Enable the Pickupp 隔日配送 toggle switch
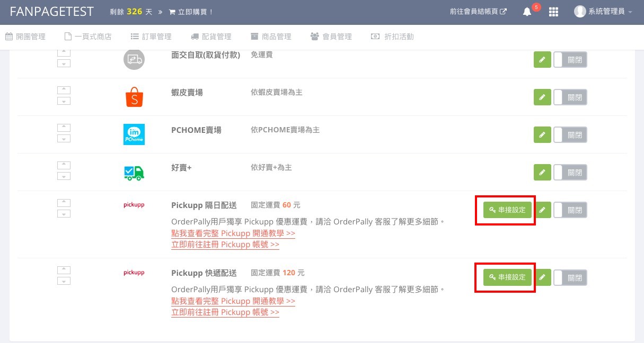The image size is (644, 343). click(x=570, y=210)
